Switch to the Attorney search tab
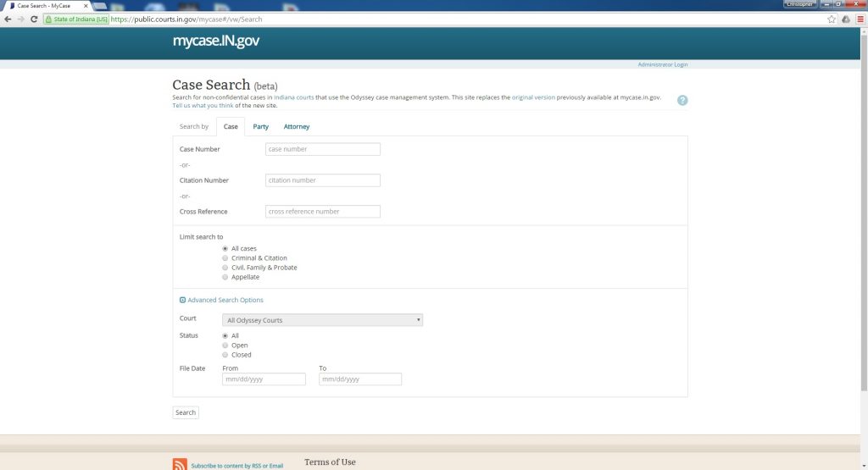The image size is (868, 470). [x=297, y=127]
